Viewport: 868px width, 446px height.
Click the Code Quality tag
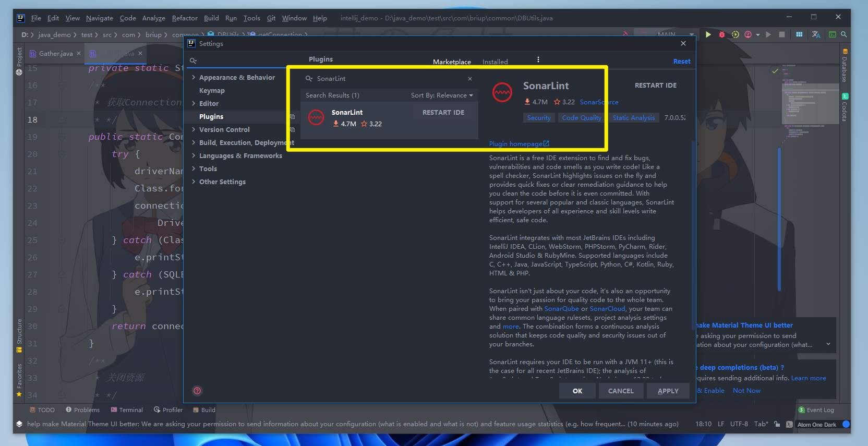[x=582, y=118]
